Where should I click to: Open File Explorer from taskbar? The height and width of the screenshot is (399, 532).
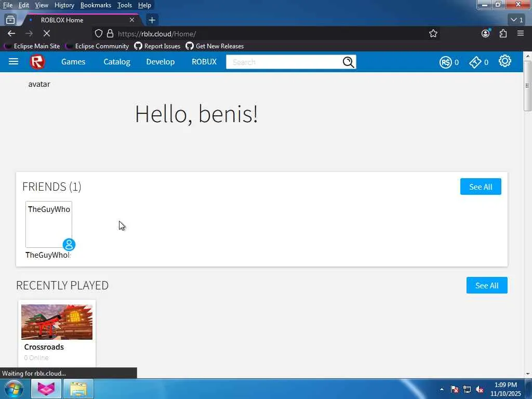[78, 389]
